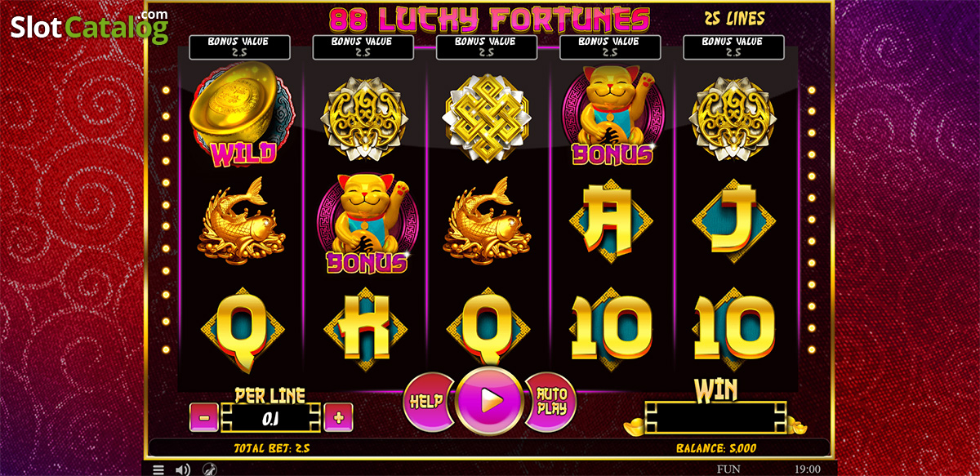Click the lucky cat Bonus symbol on reel four

tap(612, 114)
